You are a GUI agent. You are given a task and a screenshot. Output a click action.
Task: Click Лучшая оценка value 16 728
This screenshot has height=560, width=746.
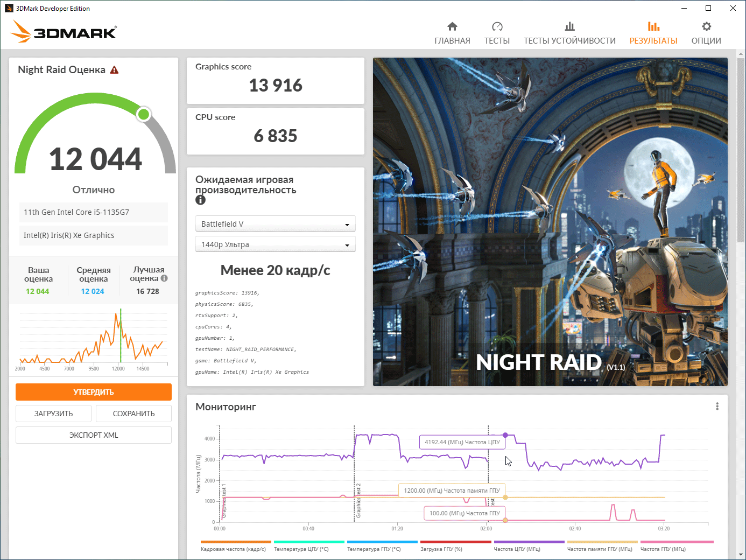click(147, 291)
